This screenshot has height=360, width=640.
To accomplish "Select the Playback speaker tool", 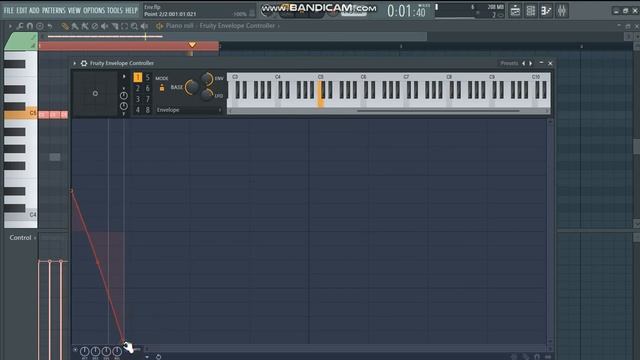I will click(x=144, y=26).
